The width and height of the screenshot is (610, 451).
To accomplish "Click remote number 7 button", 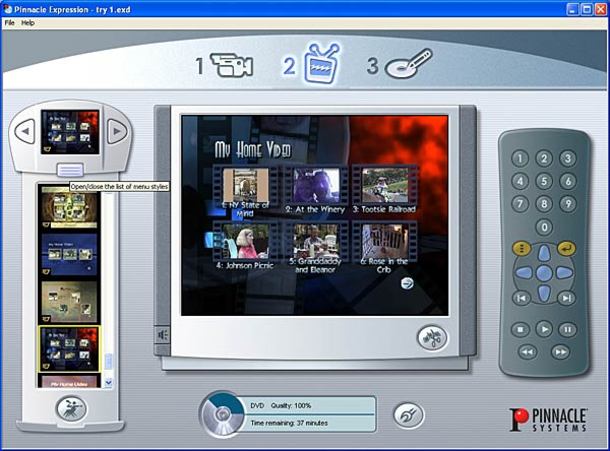I will (x=520, y=204).
